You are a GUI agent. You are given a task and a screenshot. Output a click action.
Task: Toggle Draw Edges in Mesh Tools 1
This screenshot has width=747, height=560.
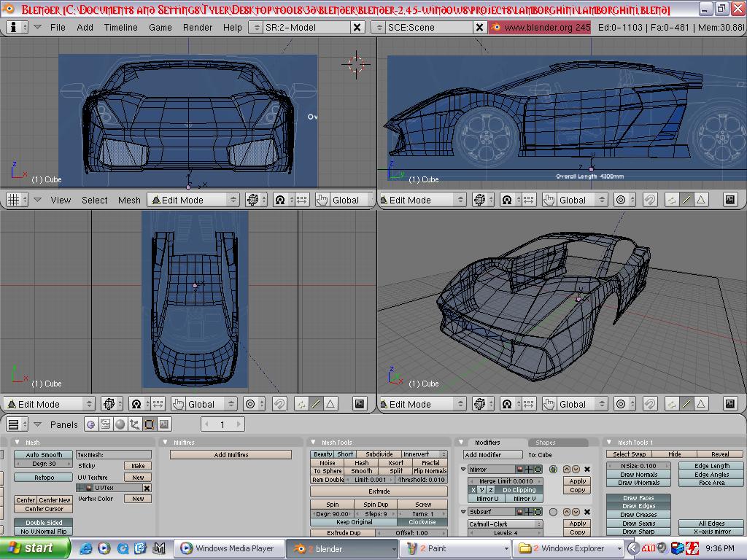638,506
